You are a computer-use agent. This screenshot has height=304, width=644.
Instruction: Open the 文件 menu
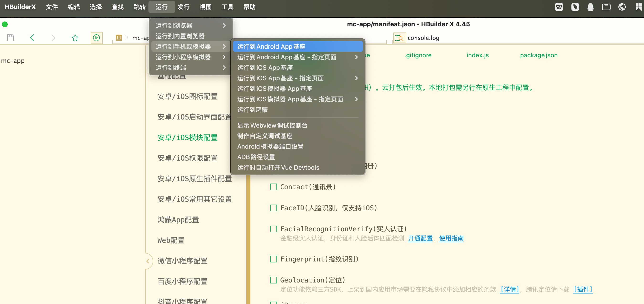coord(52,7)
